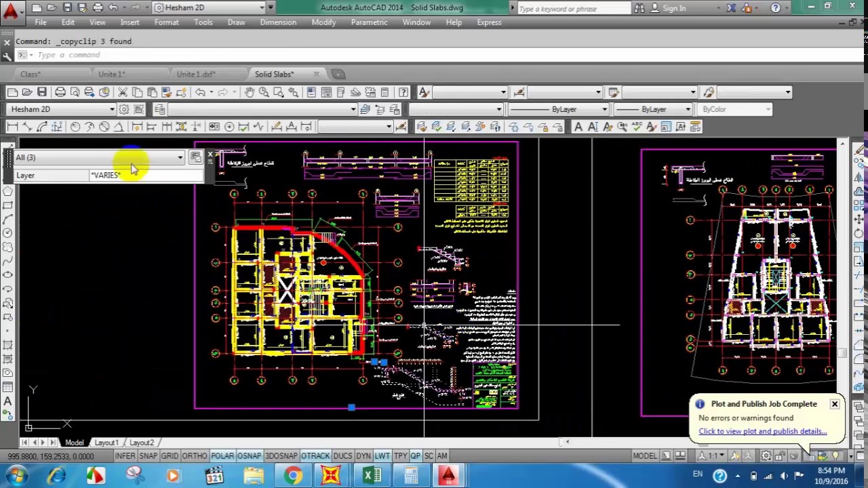Select the Arc Length dimension tool

click(x=42, y=127)
